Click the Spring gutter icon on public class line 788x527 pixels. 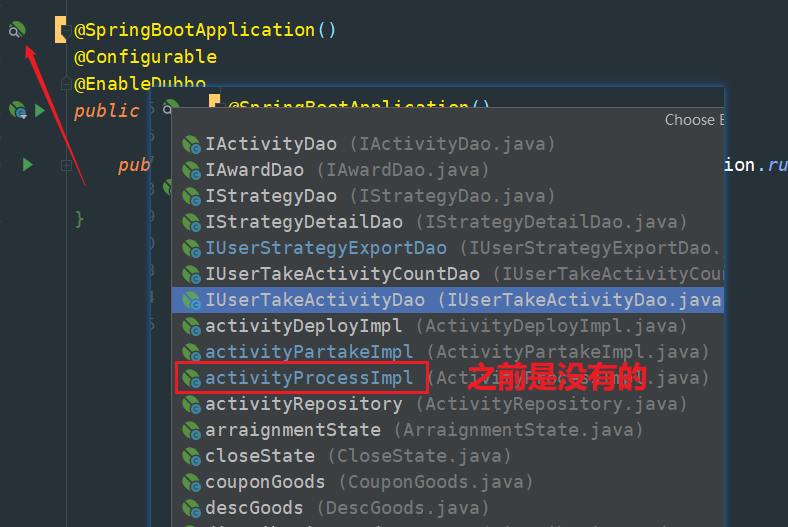(x=18, y=110)
